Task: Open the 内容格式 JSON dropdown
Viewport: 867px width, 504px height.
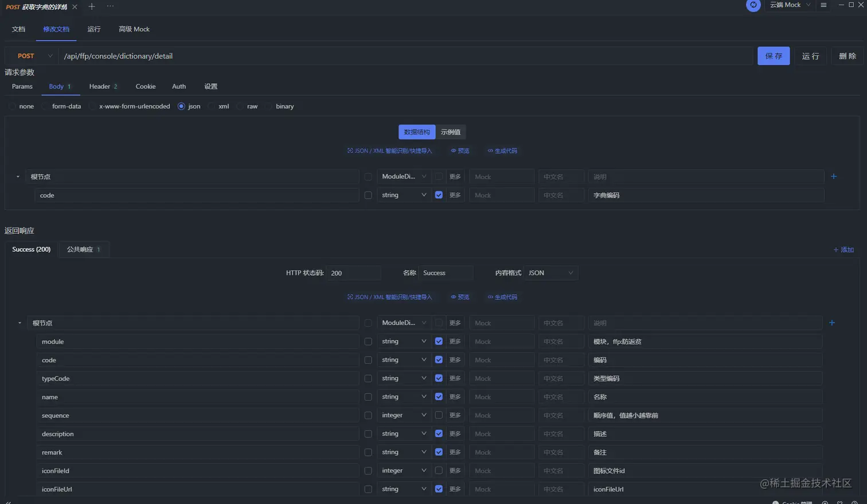Action: coord(550,273)
